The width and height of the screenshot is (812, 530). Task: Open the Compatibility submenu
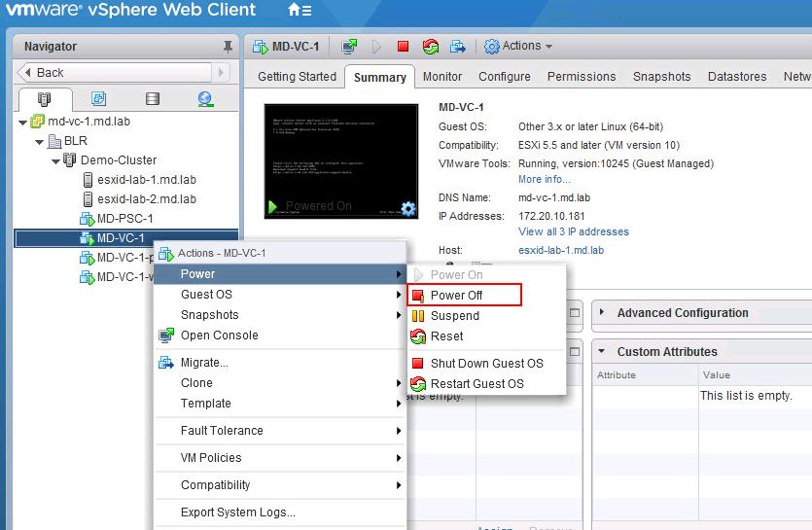[x=280, y=485]
